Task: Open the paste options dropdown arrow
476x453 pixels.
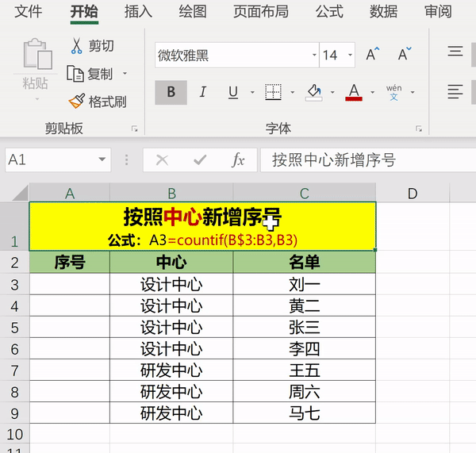Action: pos(37,99)
